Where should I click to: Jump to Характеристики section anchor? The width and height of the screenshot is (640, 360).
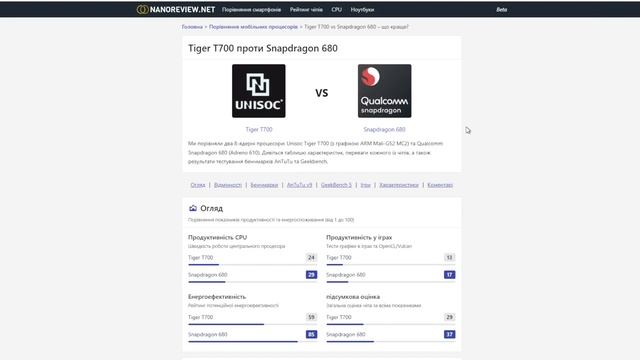coord(399,185)
